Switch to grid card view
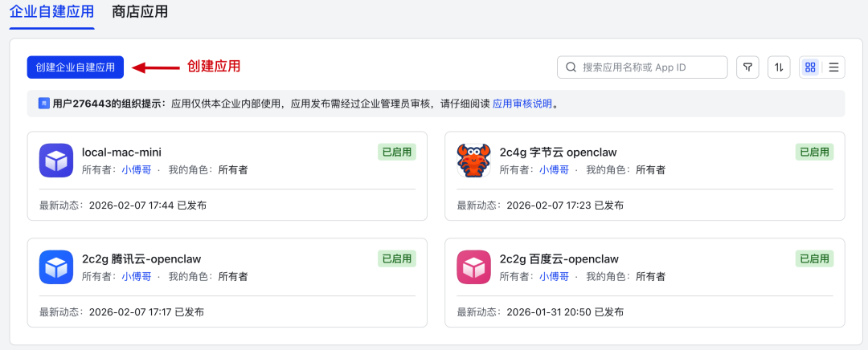The width and height of the screenshot is (868, 350). pyautogui.click(x=810, y=67)
